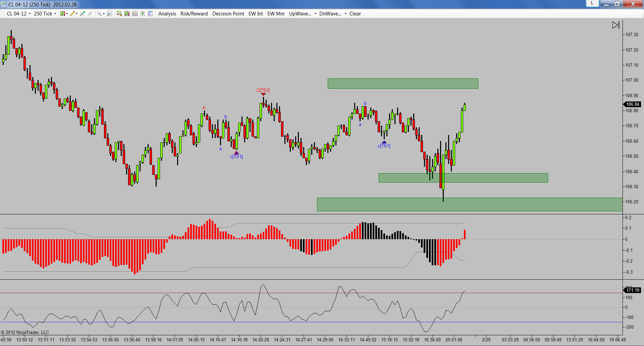Click the title CL 04-12 (250 Tick) 2012.02.28
The width and height of the screenshot is (644, 346).
pos(42,4)
